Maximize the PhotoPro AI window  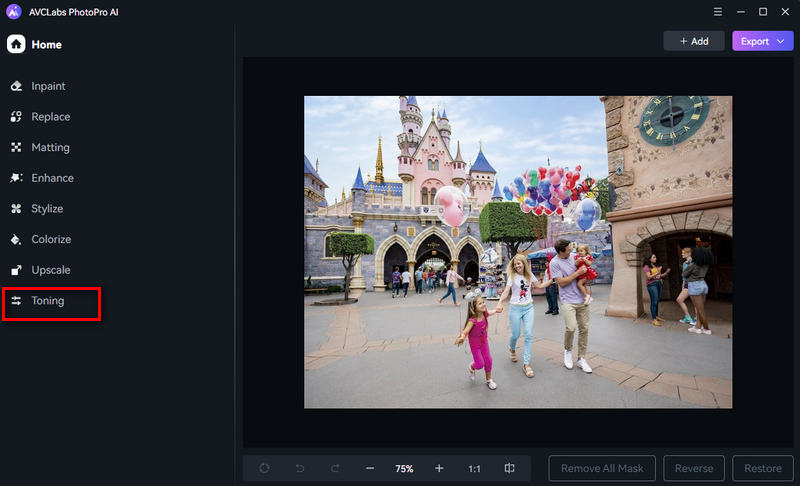pos(763,12)
